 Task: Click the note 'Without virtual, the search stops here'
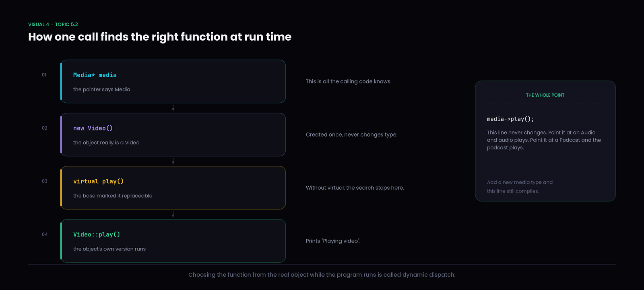355,188
